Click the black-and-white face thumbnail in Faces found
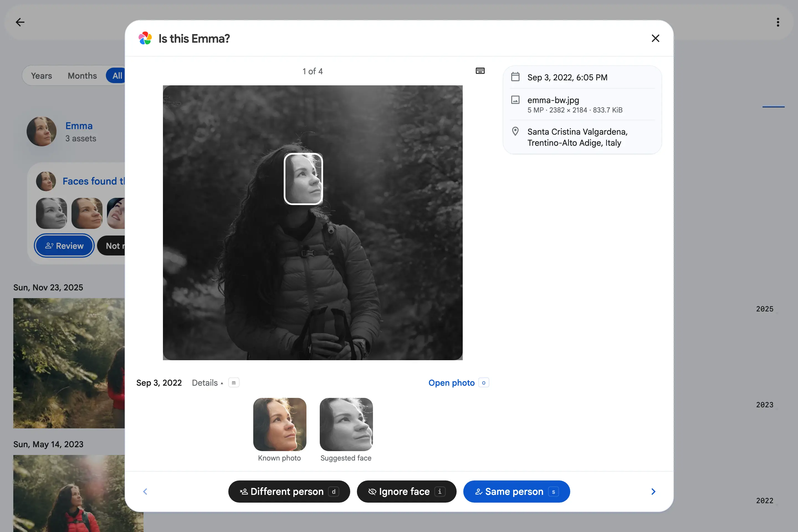Image resolution: width=798 pixels, height=532 pixels. point(52,213)
